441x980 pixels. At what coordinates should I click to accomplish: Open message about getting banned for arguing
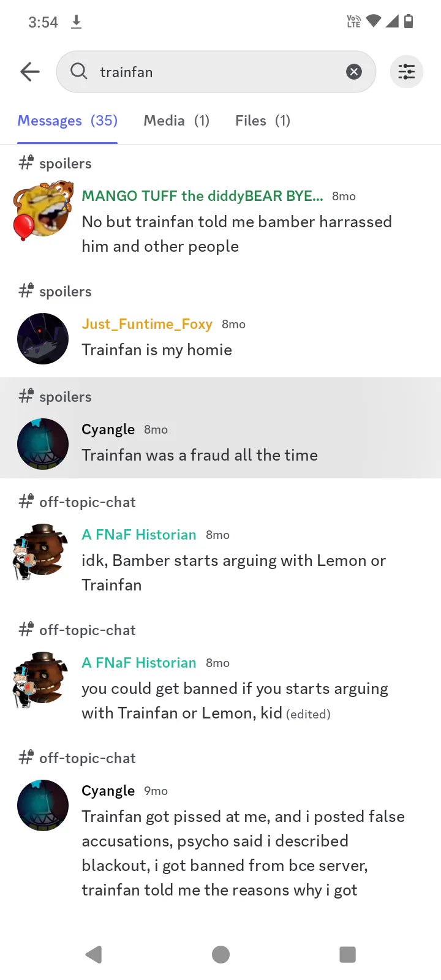[x=235, y=701]
